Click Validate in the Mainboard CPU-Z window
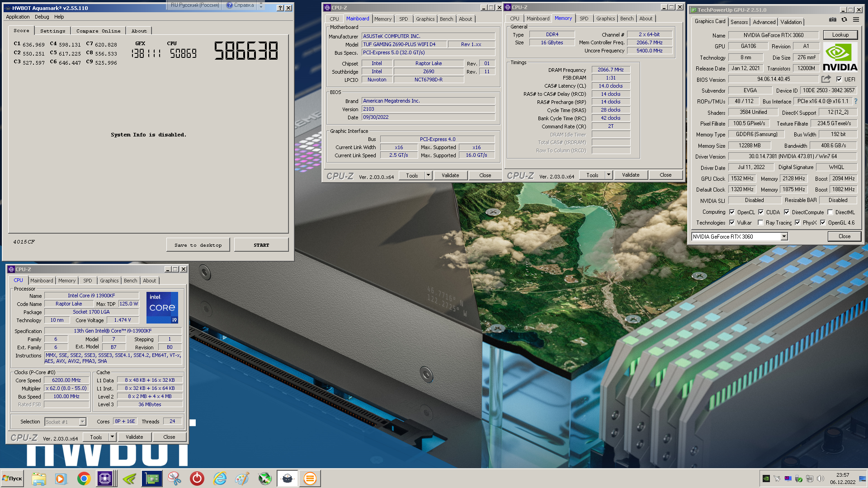This screenshot has width=868, height=488. (450, 175)
